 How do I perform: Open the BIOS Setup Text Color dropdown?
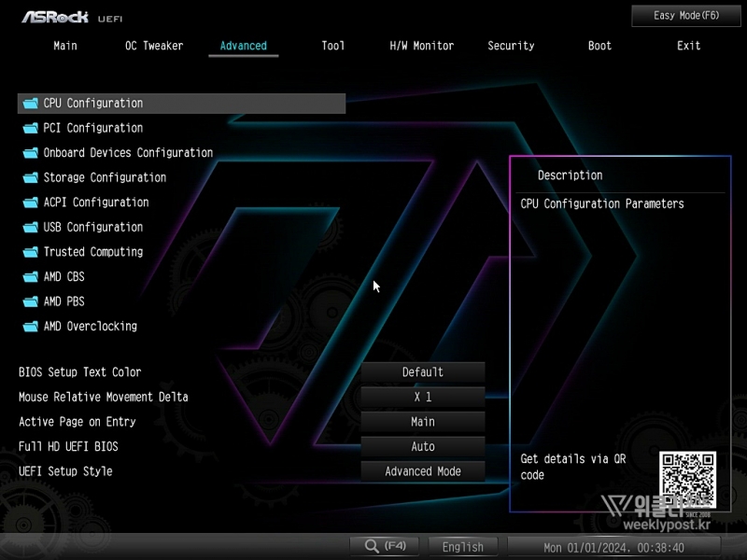(x=423, y=372)
